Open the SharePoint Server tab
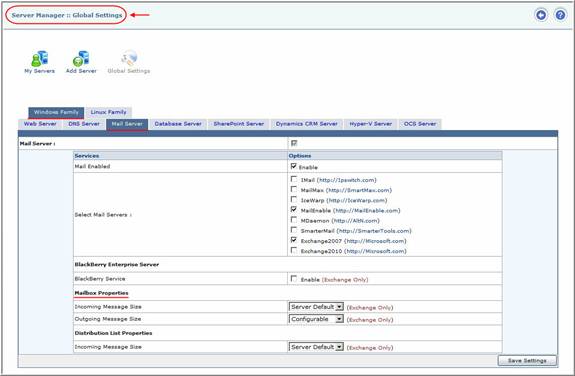575x376 pixels. point(239,124)
